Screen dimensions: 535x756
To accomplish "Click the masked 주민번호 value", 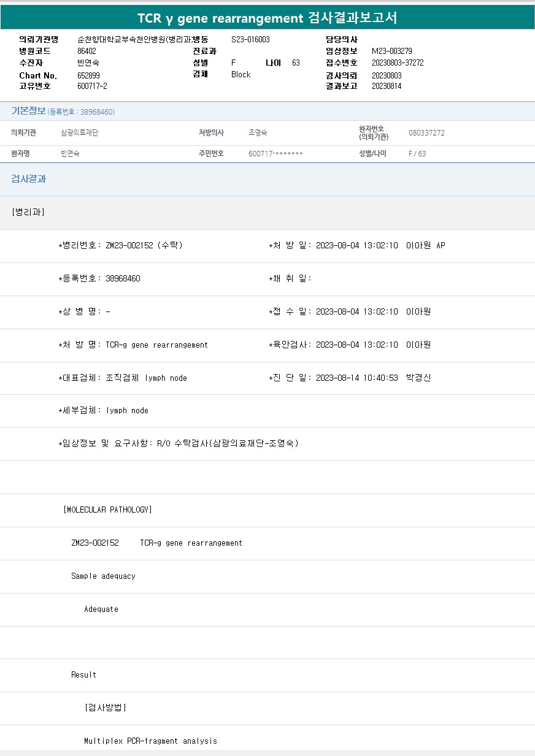I will 275,154.
